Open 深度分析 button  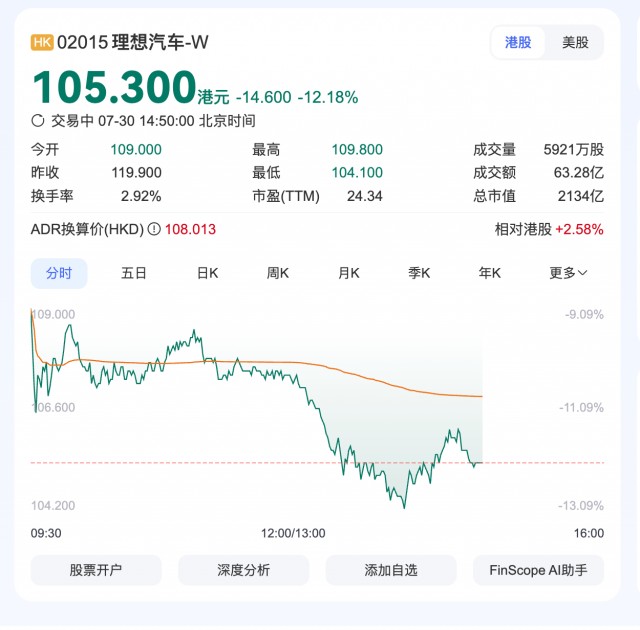[x=243, y=570]
